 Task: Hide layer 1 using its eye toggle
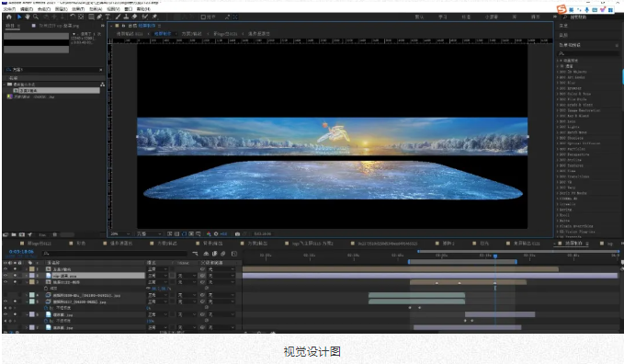click(6, 269)
